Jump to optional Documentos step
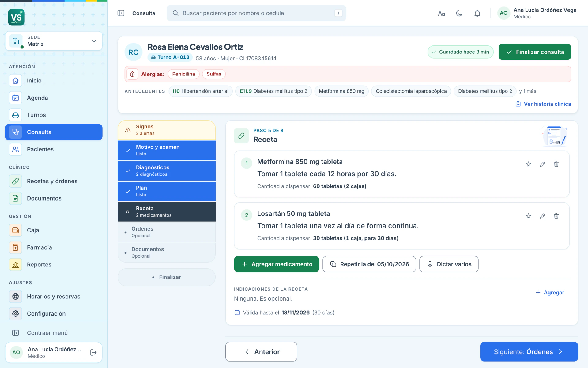This screenshot has width=588, height=368. click(167, 252)
